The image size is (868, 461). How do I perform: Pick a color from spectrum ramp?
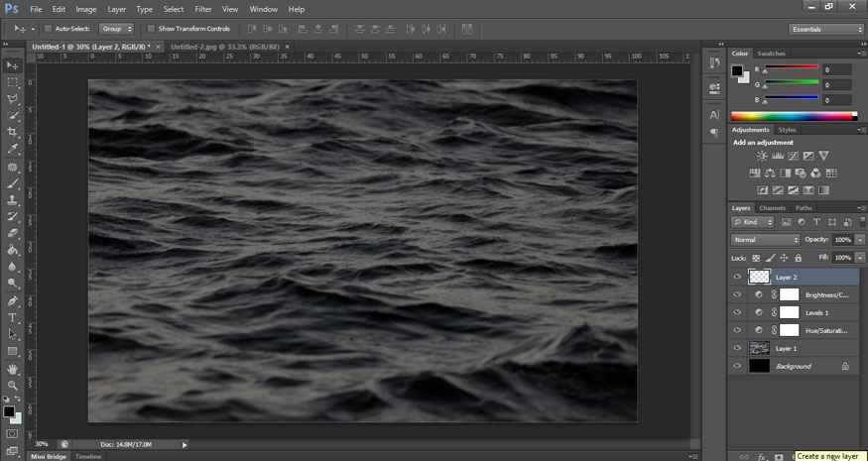click(793, 116)
